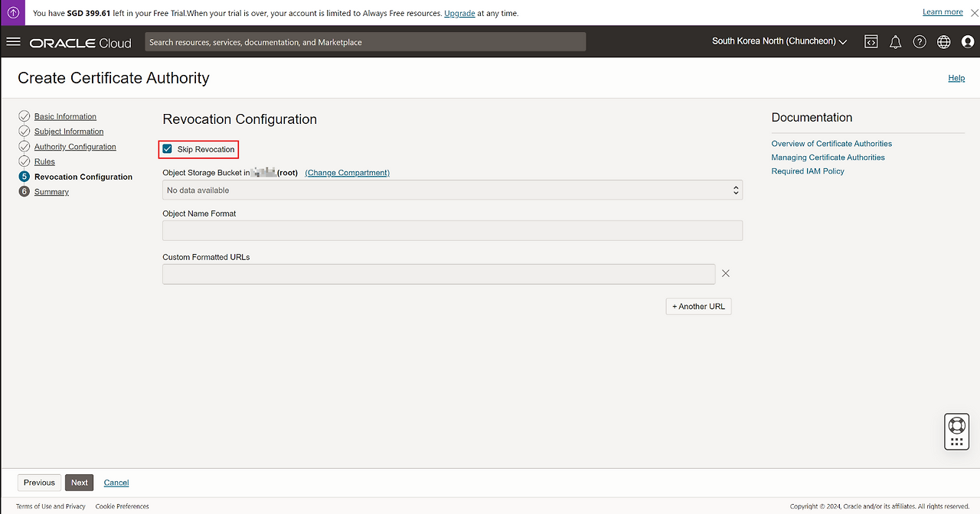
Task: Focus the search resources input field
Action: point(365,42)
